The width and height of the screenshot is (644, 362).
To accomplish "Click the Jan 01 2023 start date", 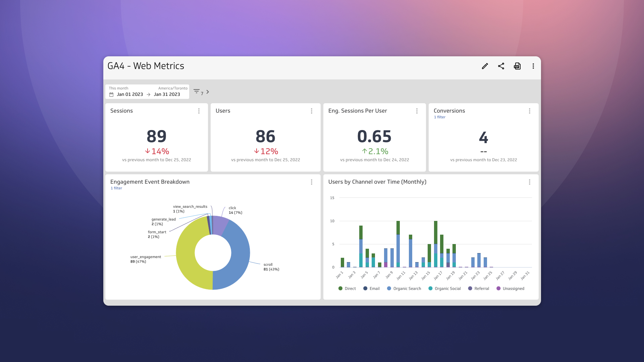I will click(130, 95).
